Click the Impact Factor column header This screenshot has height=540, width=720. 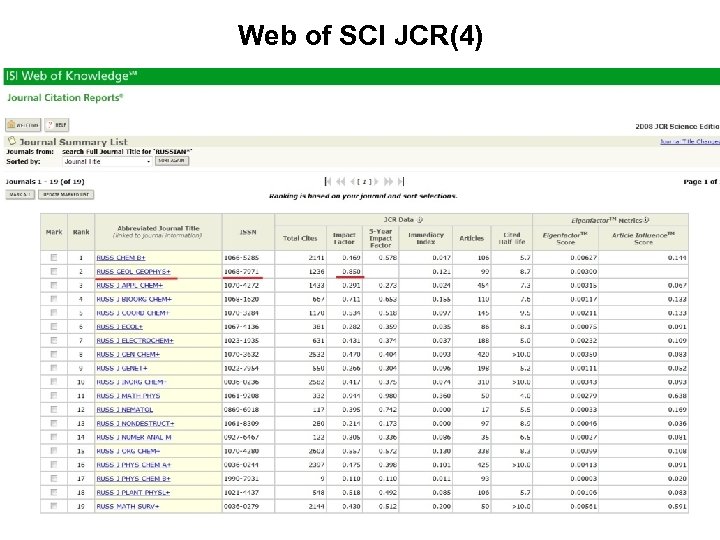point(344,238)
